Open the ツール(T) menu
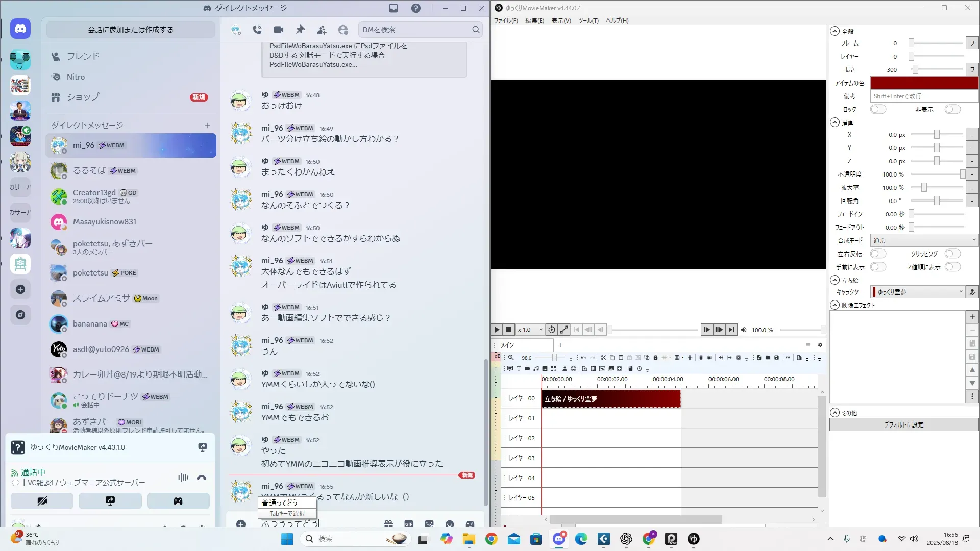Viewport: 980px width, 551px height. tap(588, 21)
